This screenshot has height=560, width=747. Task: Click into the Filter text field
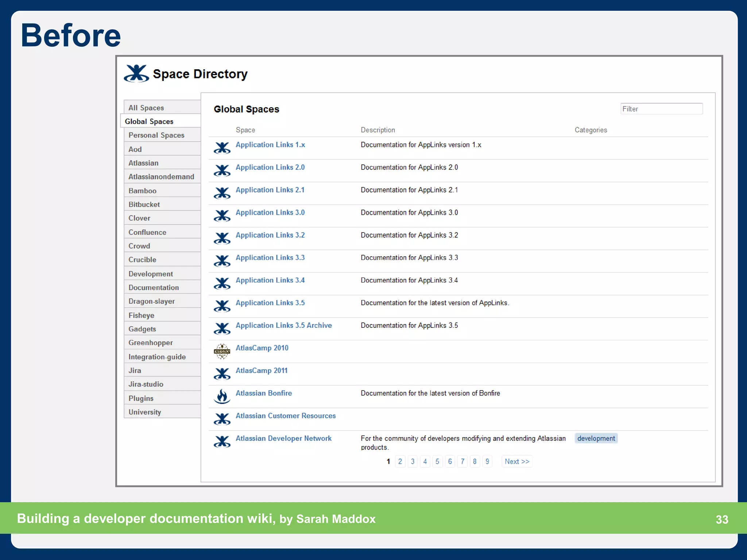[x=662, y=109]
